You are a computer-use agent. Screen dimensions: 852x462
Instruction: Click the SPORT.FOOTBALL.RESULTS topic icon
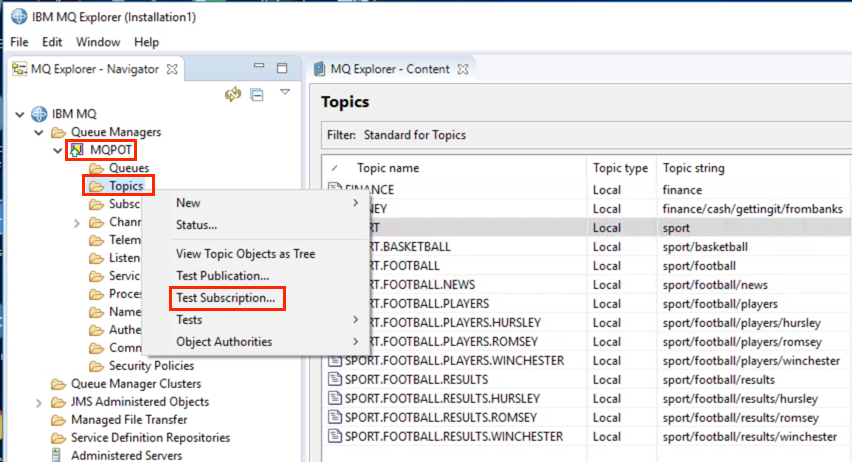[x=335, y=379]
